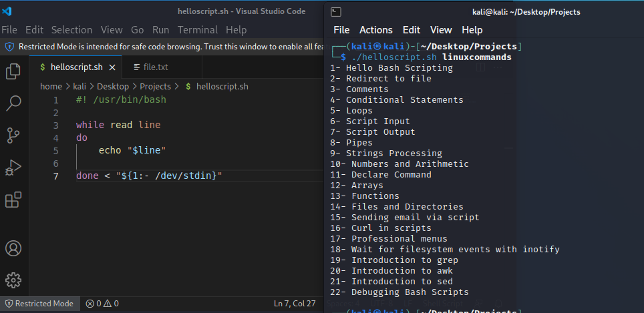Open the Explorer view in activity bar
This screenshot has width=644, height=313.
click(13, 71)
